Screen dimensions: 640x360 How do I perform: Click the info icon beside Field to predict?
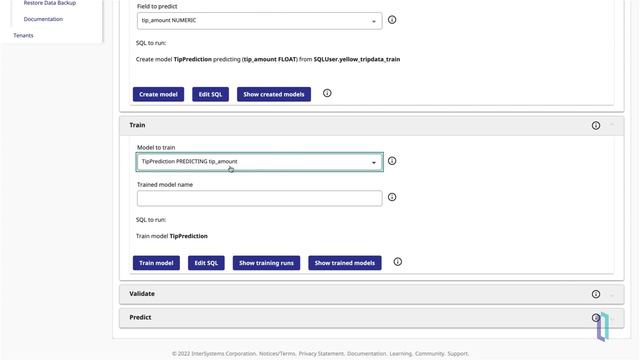(392, 20)
